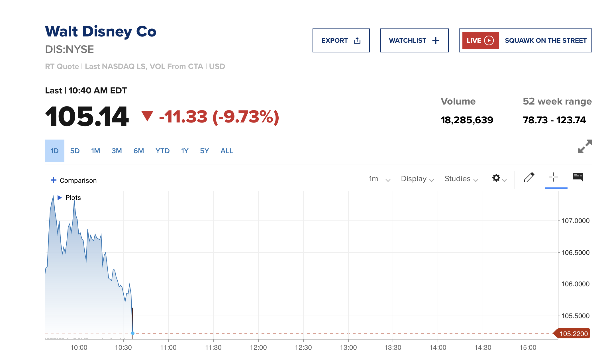Click the 105.2200 current price marker
Viewport: 604px width, 364px height.
(x=573, y=334)
